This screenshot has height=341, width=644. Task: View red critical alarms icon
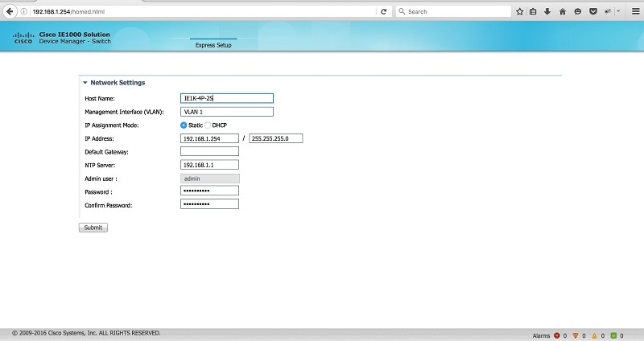[557, 335]
